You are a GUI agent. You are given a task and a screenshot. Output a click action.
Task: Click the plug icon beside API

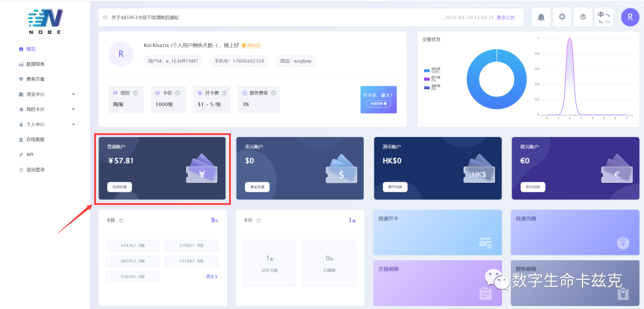tap(21, 155)
